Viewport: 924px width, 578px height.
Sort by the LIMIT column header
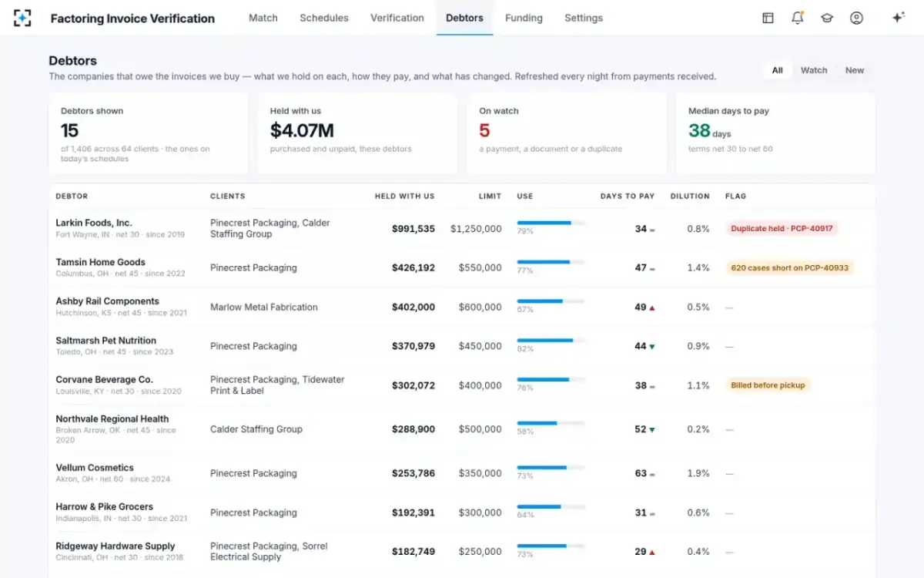pos(490,197)
